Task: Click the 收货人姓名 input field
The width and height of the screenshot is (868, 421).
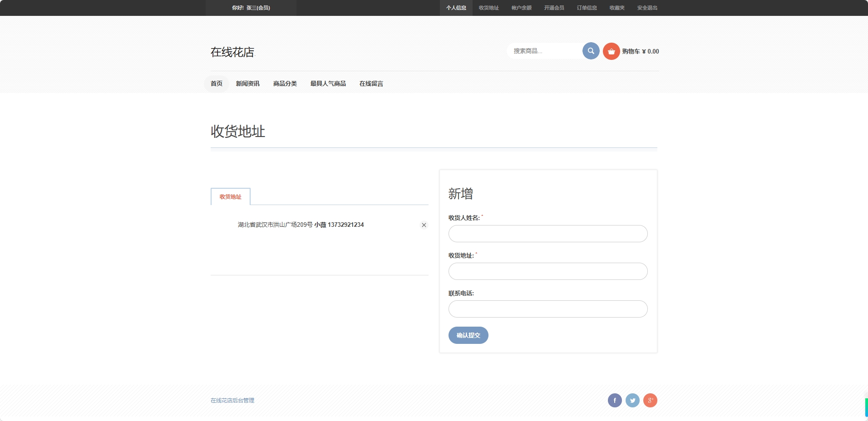Action: (x=547, y=233)
